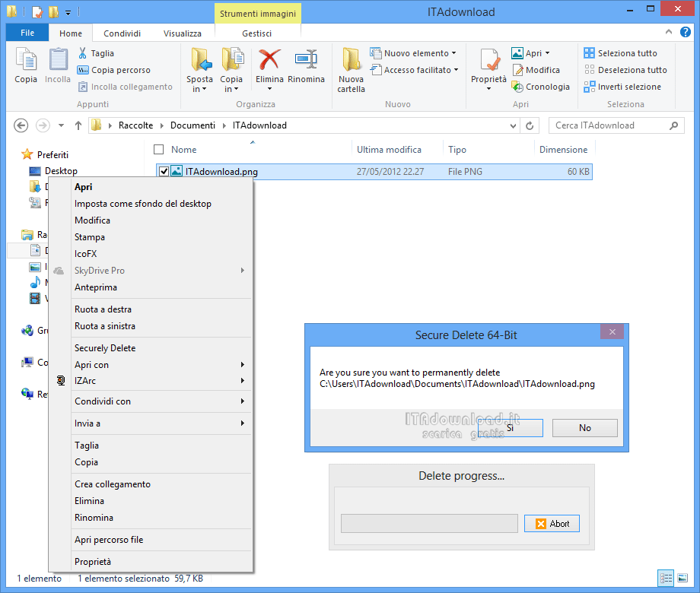Choose Ruota a destra menu entry
Screen dimensions: 700x593
click(x=161, y=309)
